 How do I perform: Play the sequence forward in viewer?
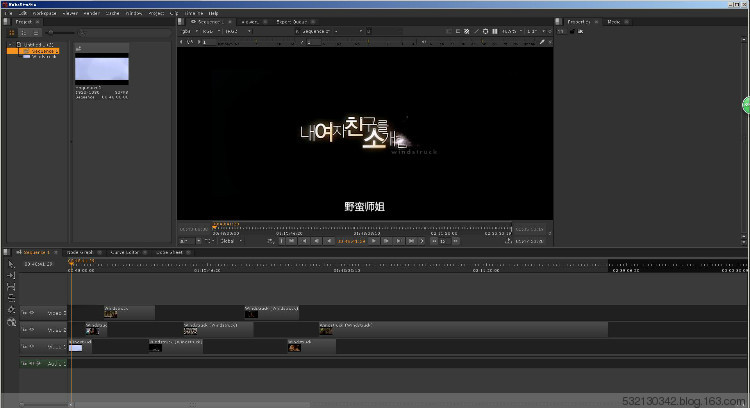coord(375,241)
